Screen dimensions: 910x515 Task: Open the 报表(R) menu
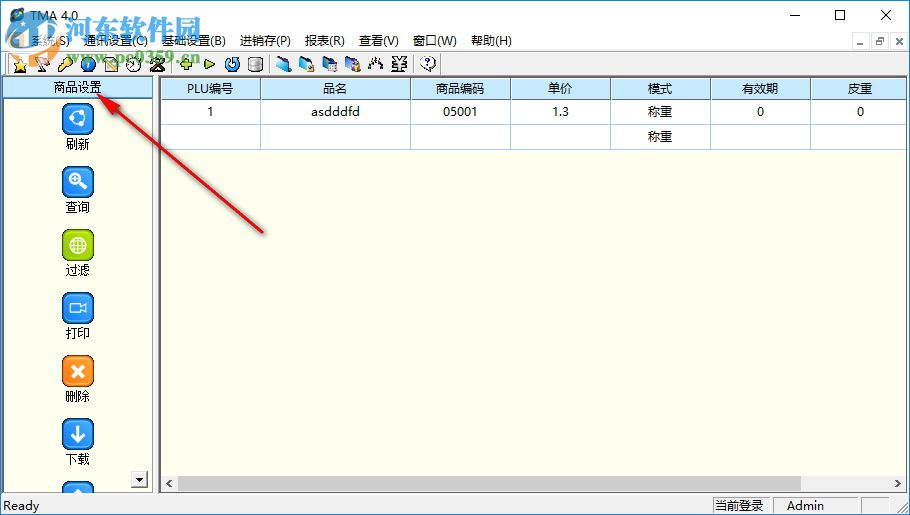[324, 41]
